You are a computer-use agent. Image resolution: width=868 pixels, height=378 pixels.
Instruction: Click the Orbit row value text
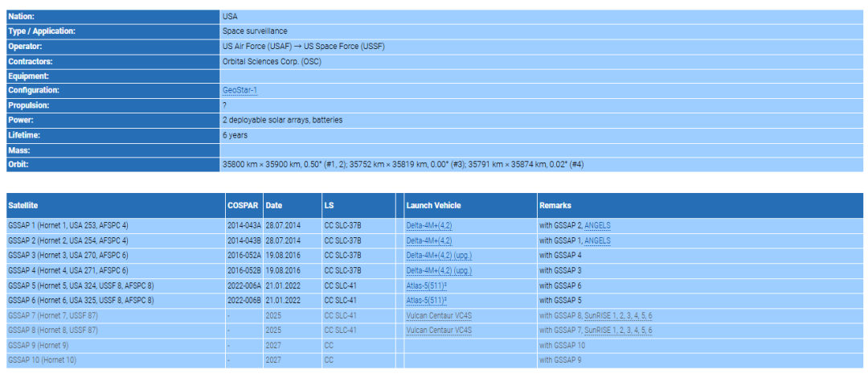coord(402,164)
